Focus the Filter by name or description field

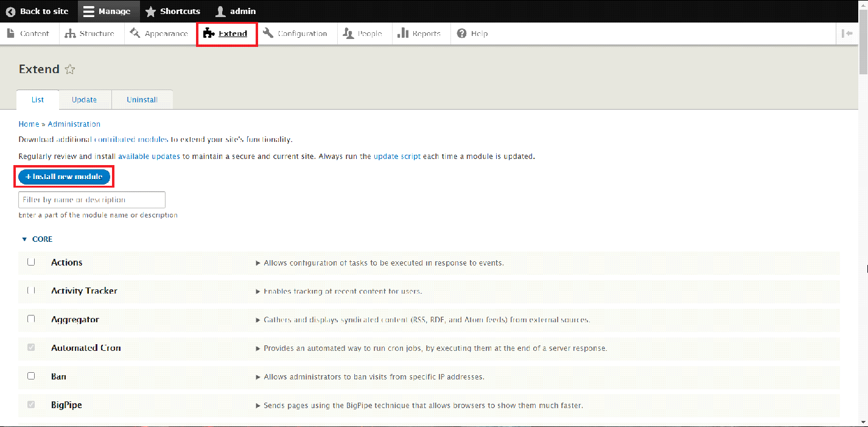click(x=92, y=200)
